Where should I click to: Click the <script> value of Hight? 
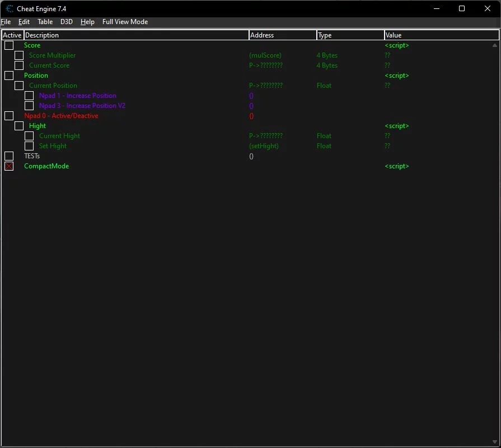click(x=397, y=126)
